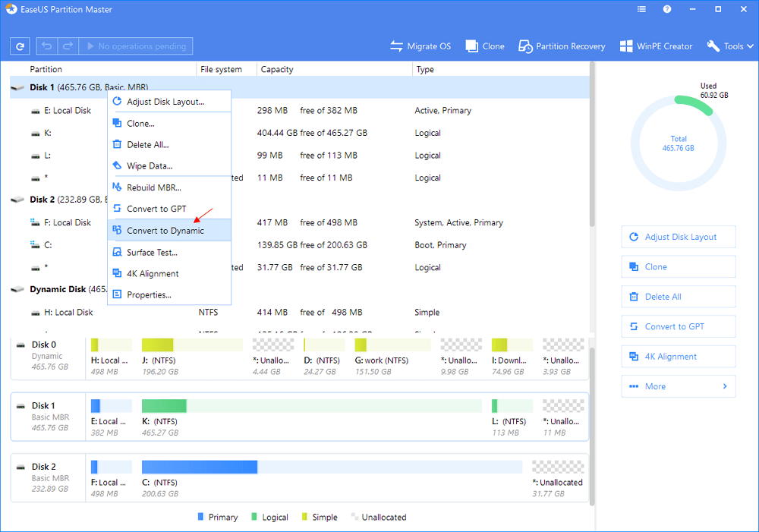Screen dimensions: 759x532
Task: Select Wipe Data menu entry
Action: pos(150,165)
